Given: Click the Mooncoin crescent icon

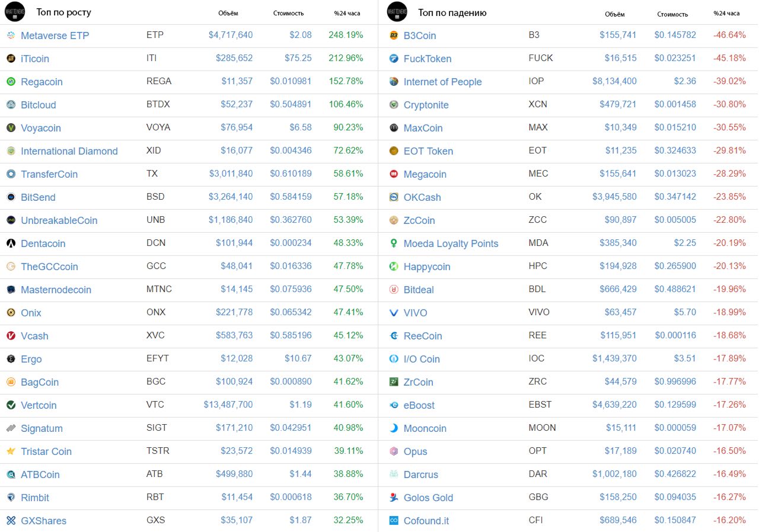Looking at the screenshot, I should tap(394, 428).
